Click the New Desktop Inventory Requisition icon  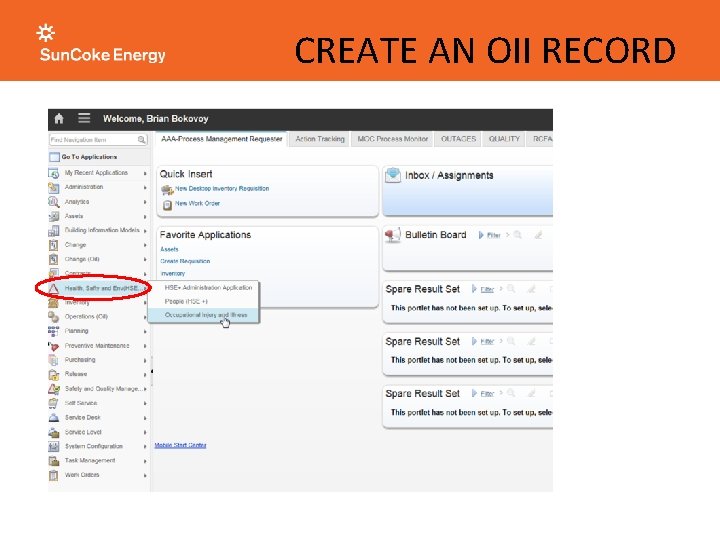167,189
